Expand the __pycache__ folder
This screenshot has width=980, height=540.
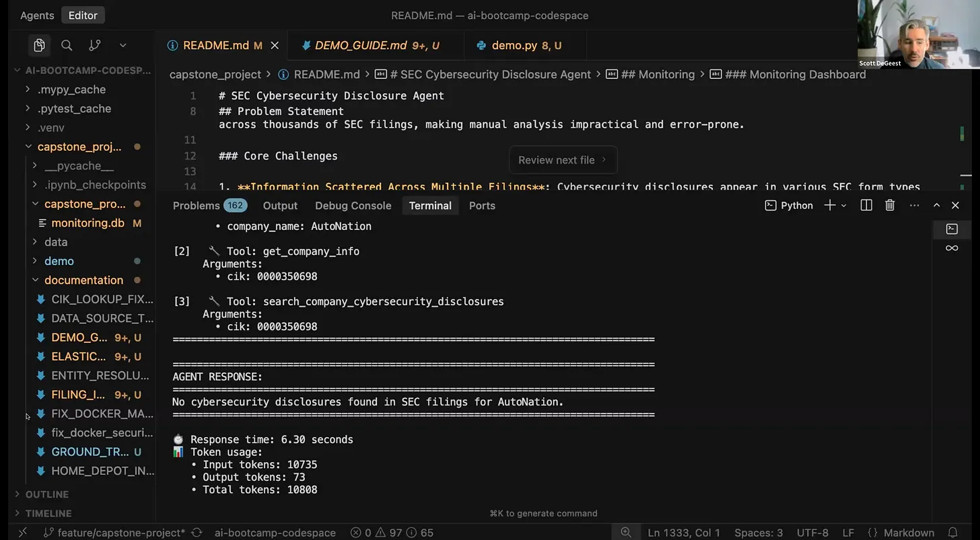click(x=79, y=165)
